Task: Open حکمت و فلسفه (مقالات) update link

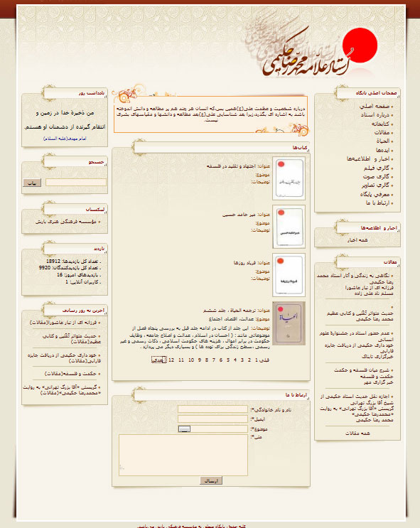Action: pos(71,374)
